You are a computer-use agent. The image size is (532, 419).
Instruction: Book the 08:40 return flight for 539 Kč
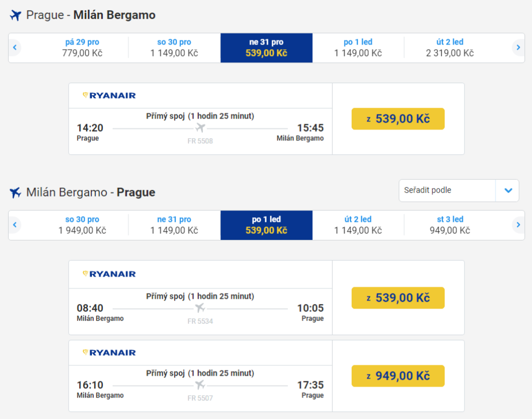398,298
